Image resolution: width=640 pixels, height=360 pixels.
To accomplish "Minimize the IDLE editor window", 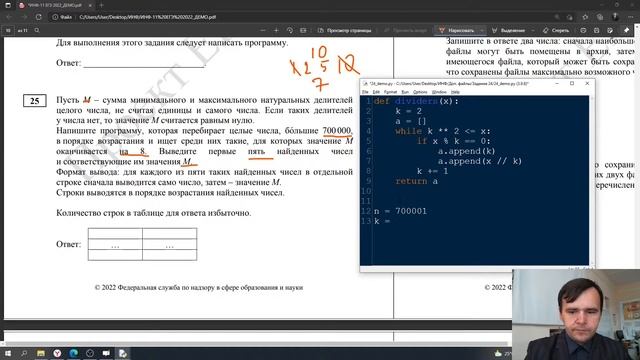I will click(x=557, y=83).
